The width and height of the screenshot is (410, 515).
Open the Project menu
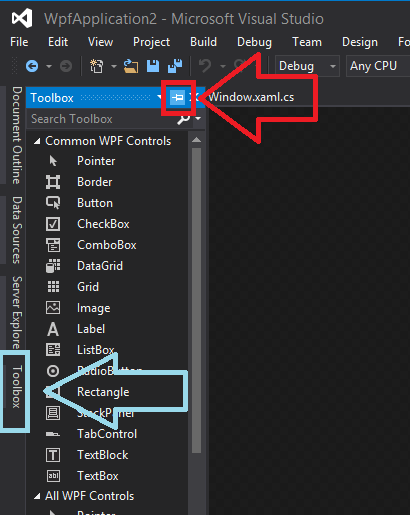(151, 42)
